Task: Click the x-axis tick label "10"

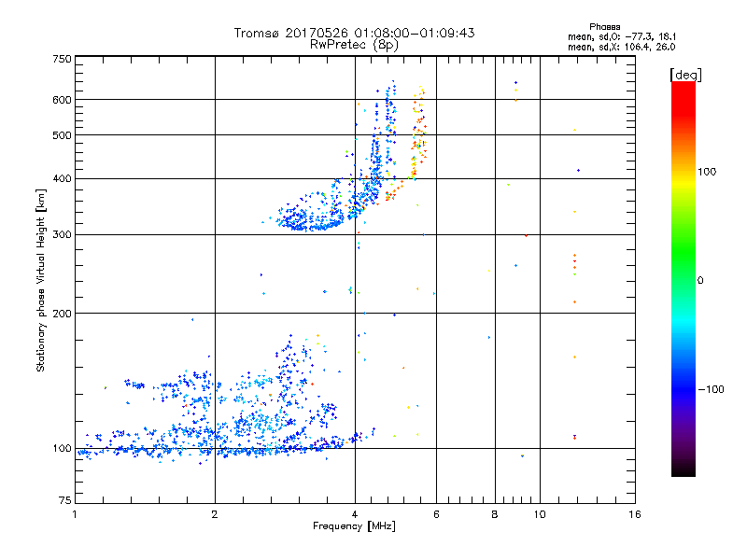Action: pos(540,514)
